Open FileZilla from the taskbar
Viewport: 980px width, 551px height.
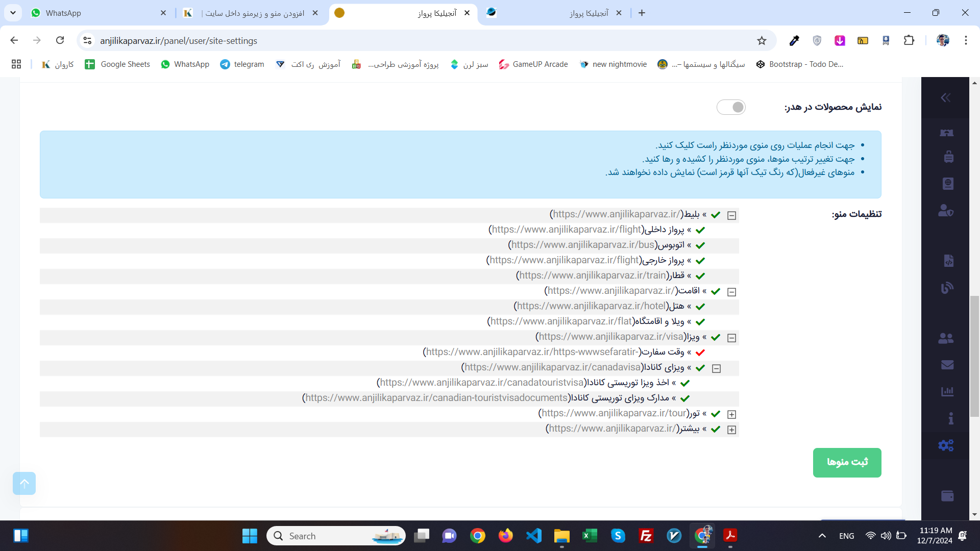coord(646,536)
